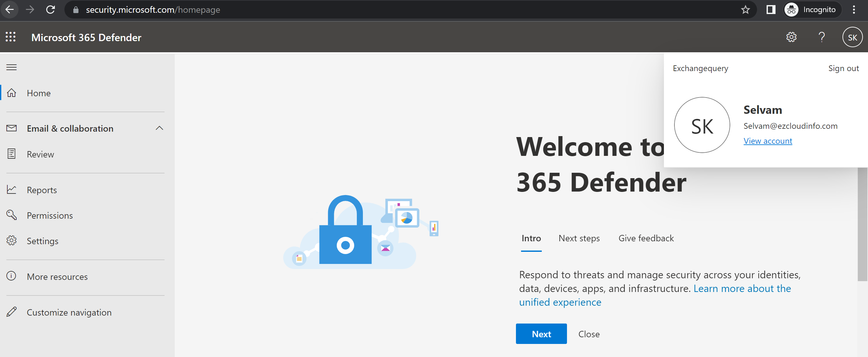Click Sign out in account panel
Screen dimensions: 868x357
pos(843,68)
